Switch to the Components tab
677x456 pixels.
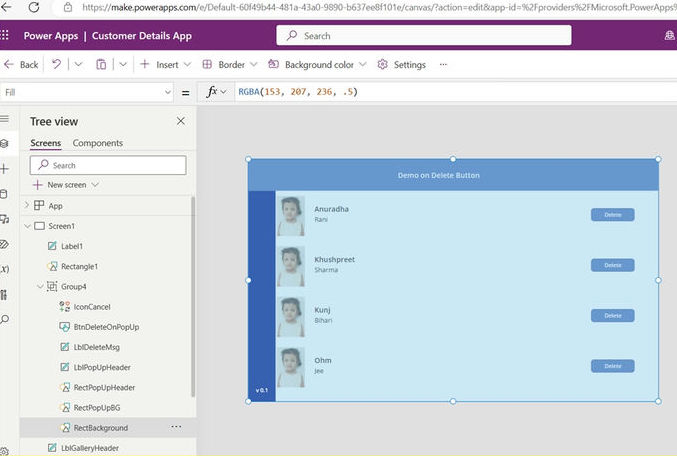98,143
